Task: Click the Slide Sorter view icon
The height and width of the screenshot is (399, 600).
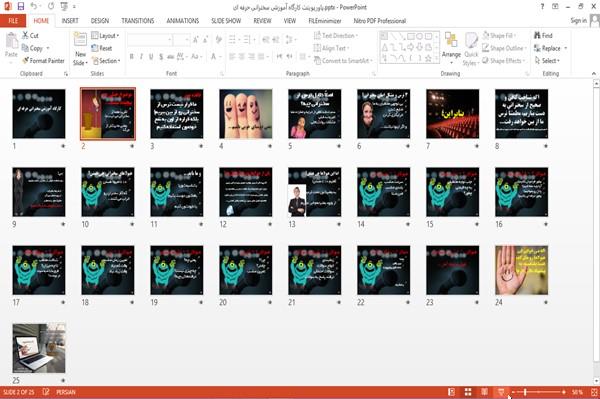Action: (x=468, y=392)
